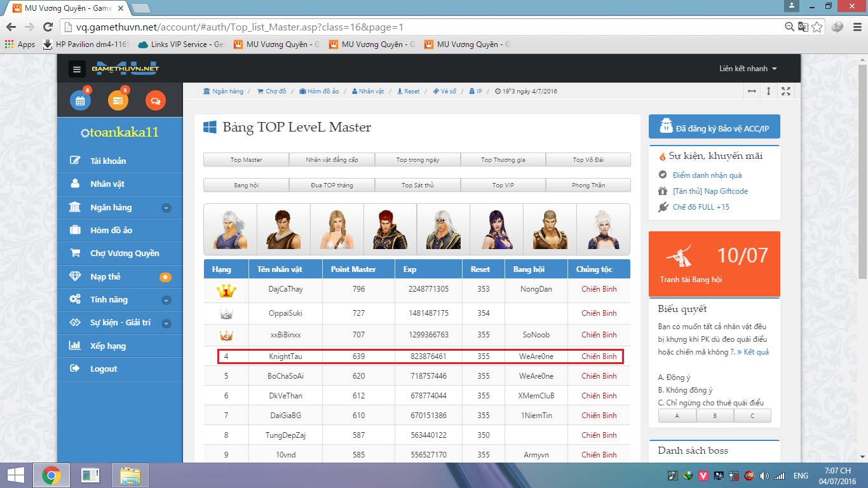Switch to the Bang hội ranking tab
The width and height of the screenshot is (868, 488).
point(246,186)
